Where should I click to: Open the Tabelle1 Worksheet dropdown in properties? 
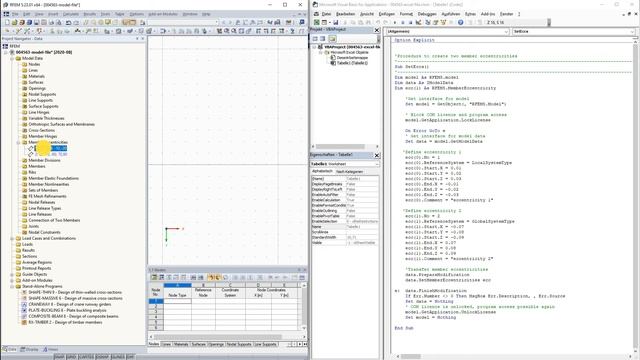point(377,164)
